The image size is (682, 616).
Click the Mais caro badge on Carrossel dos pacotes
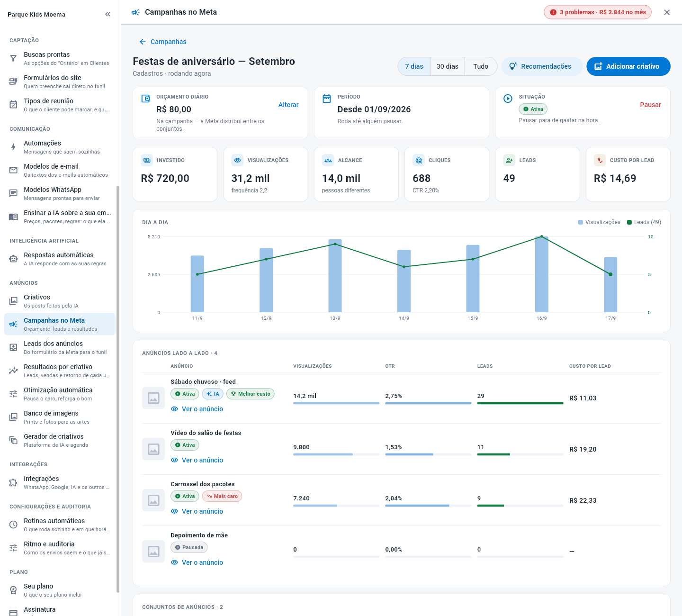pos(222,496)
